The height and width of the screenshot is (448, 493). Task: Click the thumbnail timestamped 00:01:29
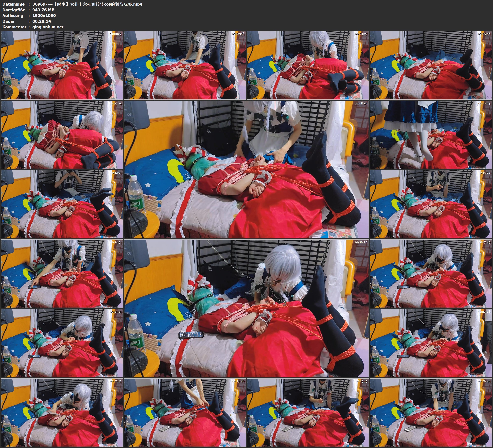[x=62, y=65]
